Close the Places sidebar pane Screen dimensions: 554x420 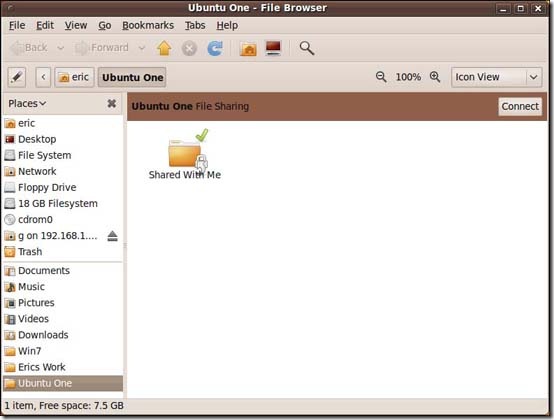(x=112, y=103)
